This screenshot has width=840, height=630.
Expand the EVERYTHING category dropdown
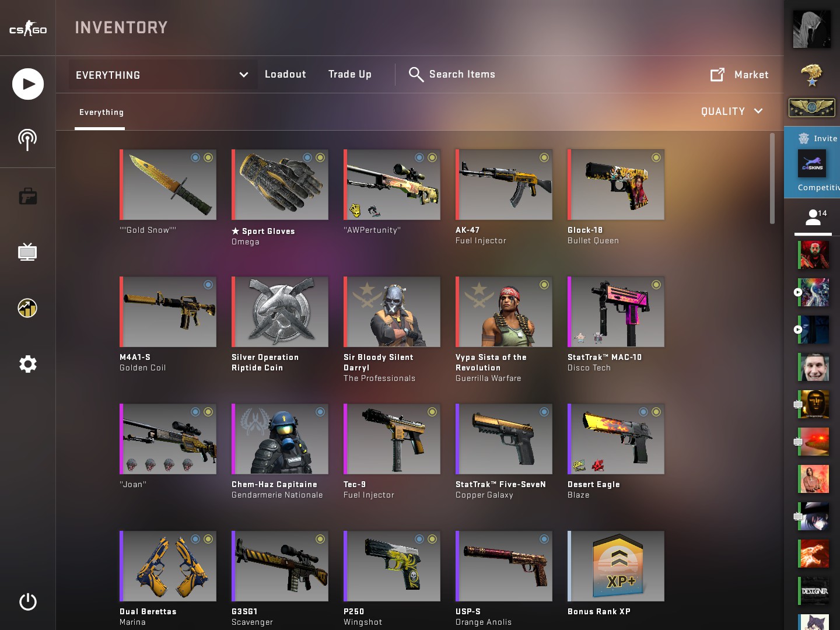(163, 75)
